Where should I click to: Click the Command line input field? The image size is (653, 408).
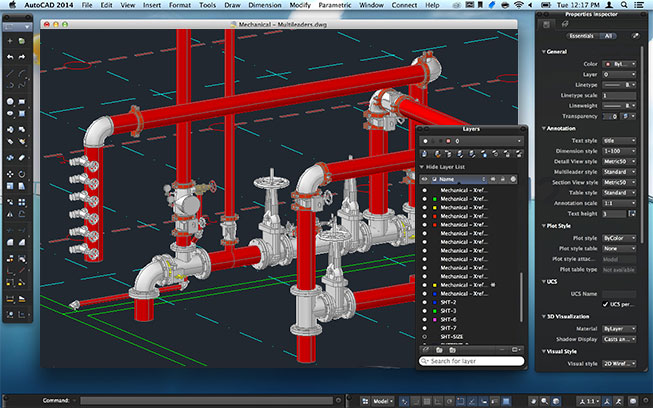tap(207, 401)
